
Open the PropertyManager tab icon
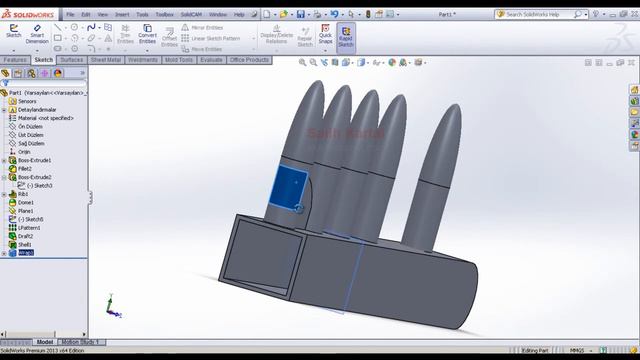point(18,73)
